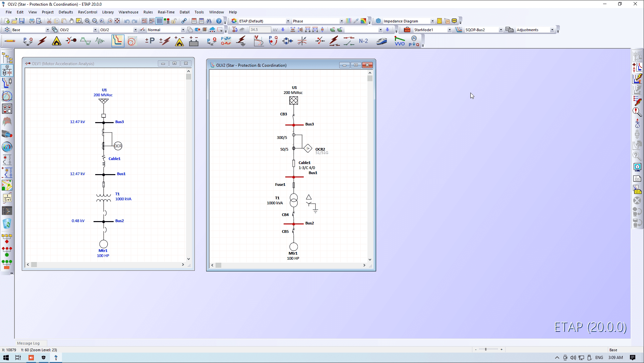
Task: Open the RevControl menu
Action: click(x=87, y=12)
